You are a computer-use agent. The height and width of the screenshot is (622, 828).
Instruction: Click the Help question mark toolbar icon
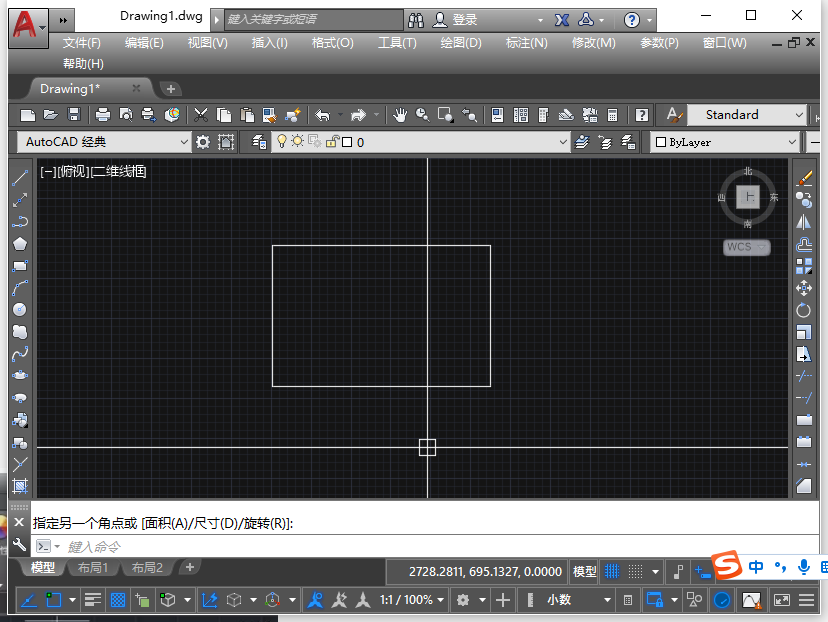pos(642,115)
